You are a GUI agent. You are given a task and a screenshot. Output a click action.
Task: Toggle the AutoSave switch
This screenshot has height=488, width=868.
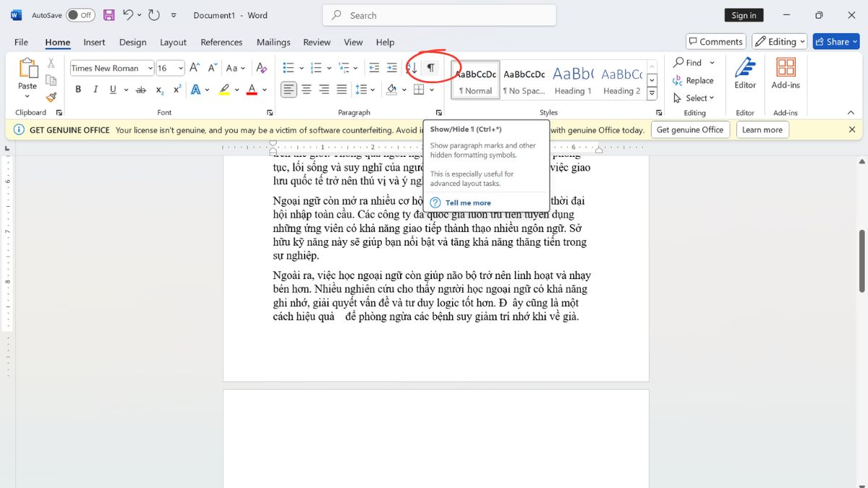tap(80, 14)
